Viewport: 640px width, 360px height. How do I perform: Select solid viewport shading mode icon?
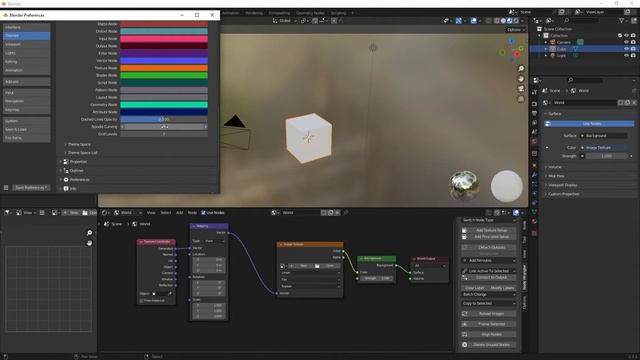(x=503, y=21)
